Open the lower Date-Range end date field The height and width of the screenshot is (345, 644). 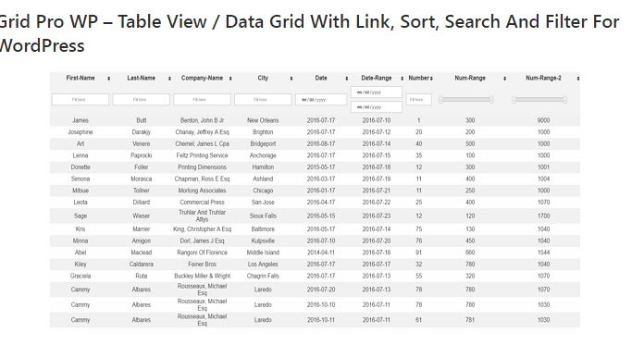377,107
